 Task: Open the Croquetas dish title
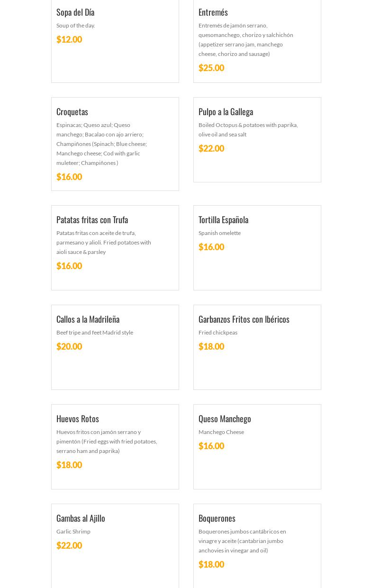pyautogui.click(x=72, y=112)
